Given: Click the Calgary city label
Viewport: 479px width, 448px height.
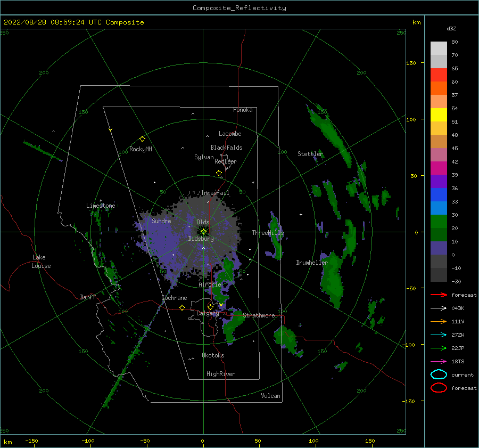Looking at the screenshot, I should pos(208,313).
